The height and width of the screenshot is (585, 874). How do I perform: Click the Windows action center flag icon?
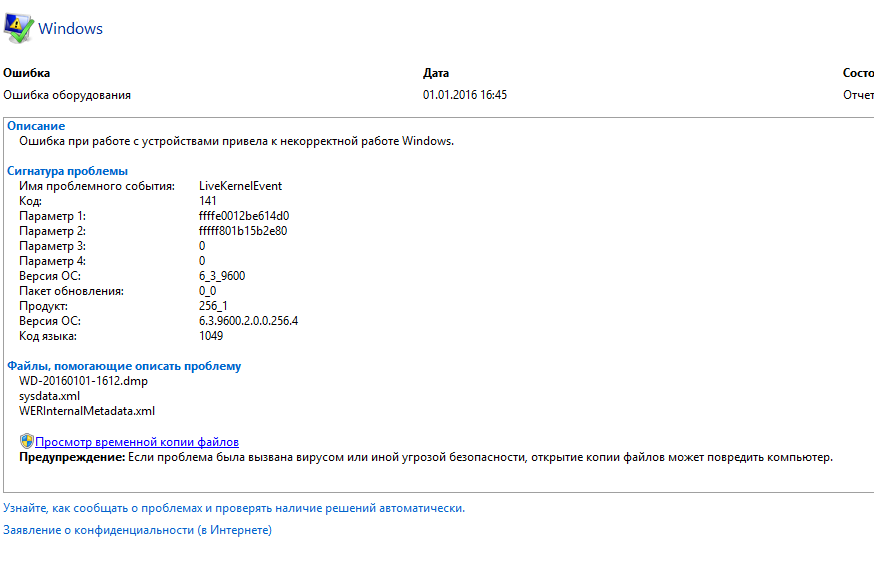click(18, 28)
